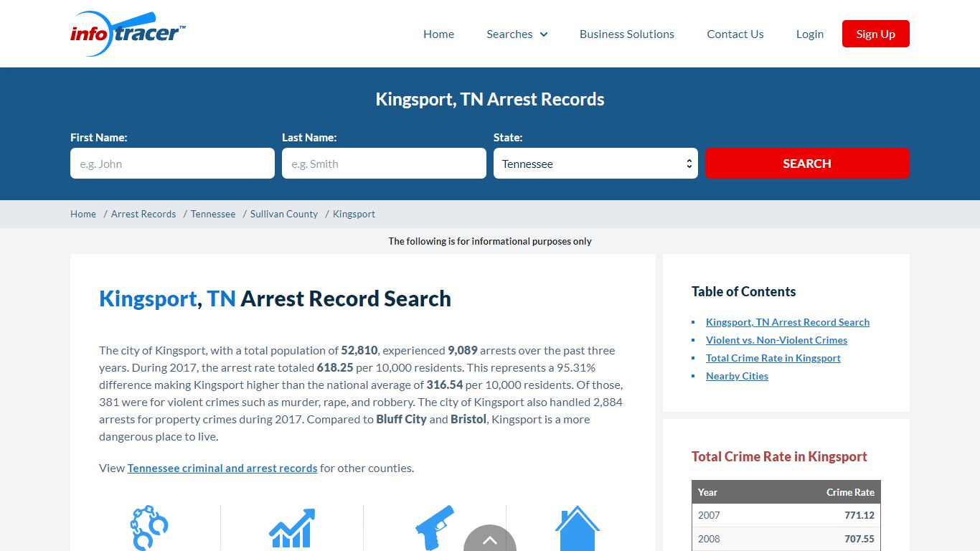Focus the Last Name input field

[384, 164]
